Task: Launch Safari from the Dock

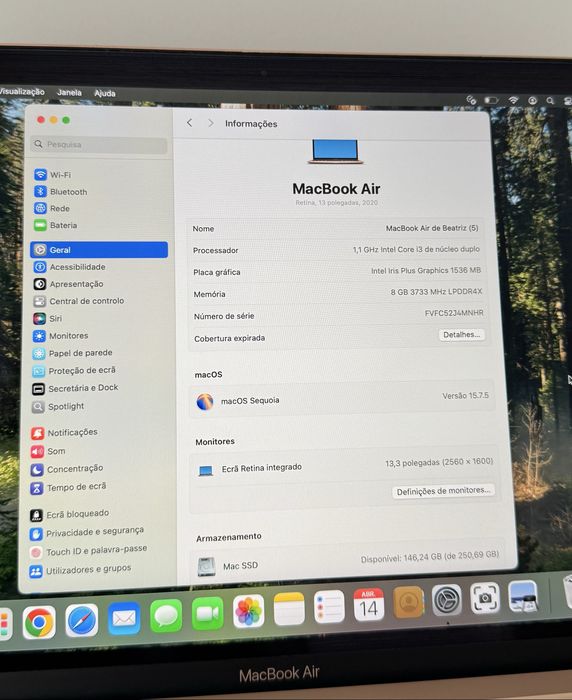Action: coord(82,620)
